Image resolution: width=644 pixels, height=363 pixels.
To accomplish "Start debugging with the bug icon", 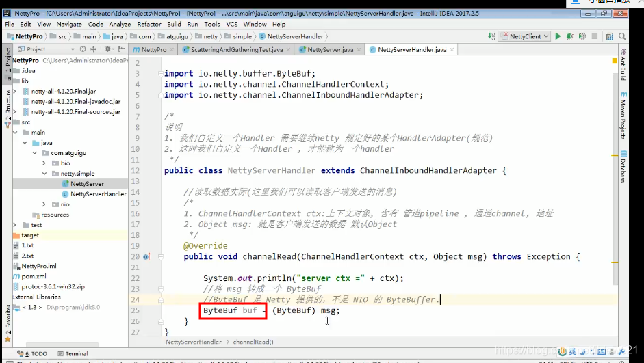I will 569,36.
